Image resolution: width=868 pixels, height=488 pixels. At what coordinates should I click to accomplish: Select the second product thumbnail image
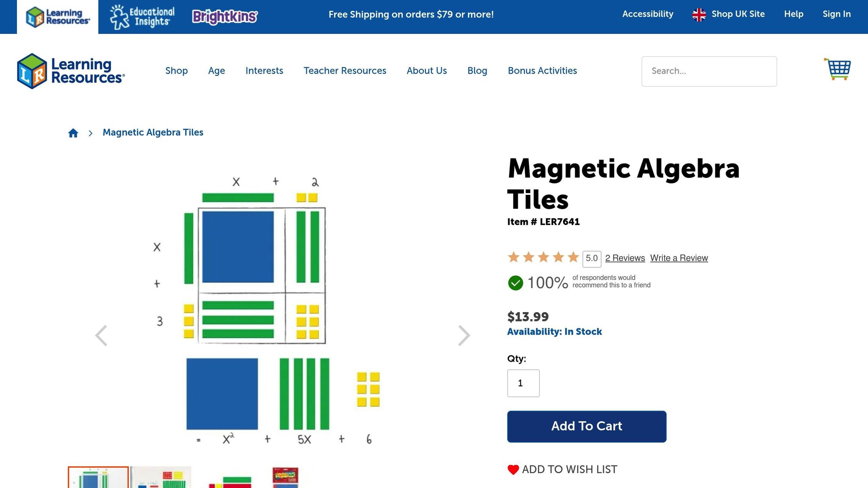161,477
